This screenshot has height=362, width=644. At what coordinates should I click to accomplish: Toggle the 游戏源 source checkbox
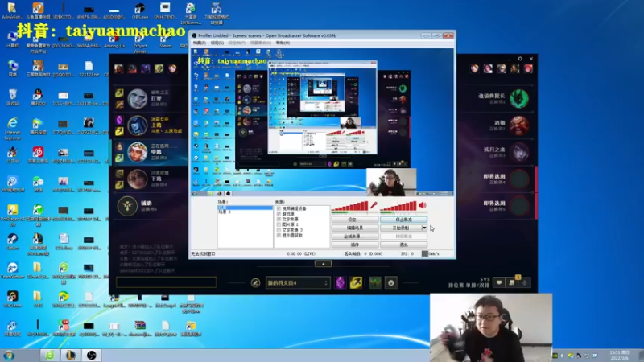pyautogui.click(x=279, y=214)
